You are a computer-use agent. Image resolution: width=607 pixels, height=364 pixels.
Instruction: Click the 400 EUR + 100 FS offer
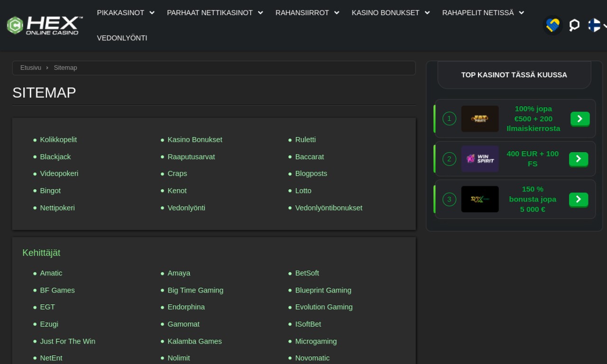(x=533, y=159)
